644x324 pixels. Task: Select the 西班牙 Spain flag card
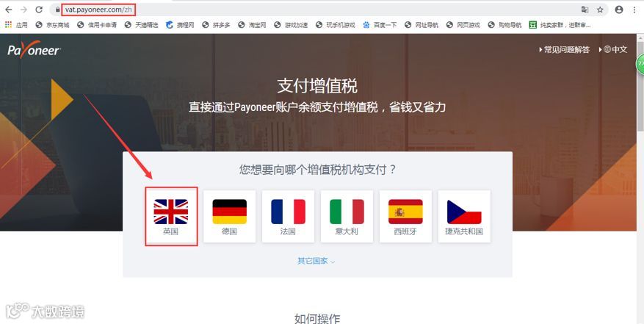405,216
